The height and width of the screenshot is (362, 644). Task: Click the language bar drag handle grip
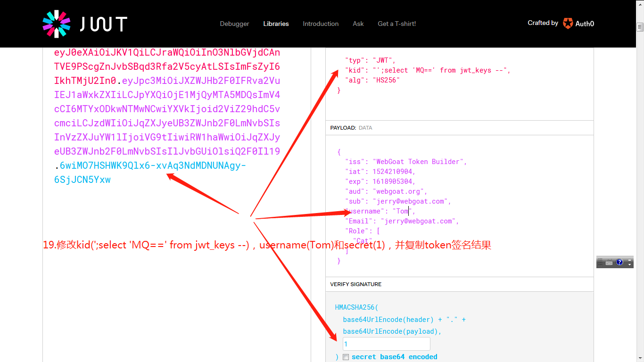[600, 263]
